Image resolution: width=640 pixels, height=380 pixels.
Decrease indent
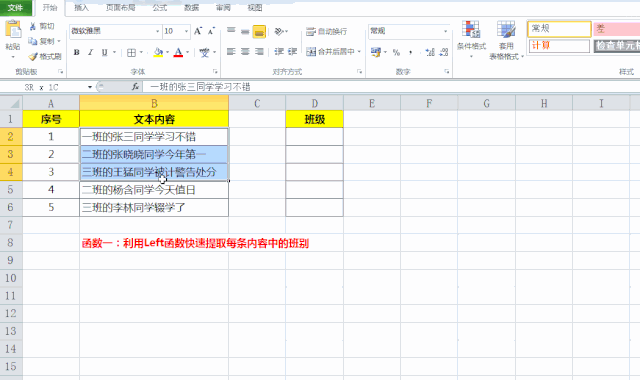pos(279,52)
